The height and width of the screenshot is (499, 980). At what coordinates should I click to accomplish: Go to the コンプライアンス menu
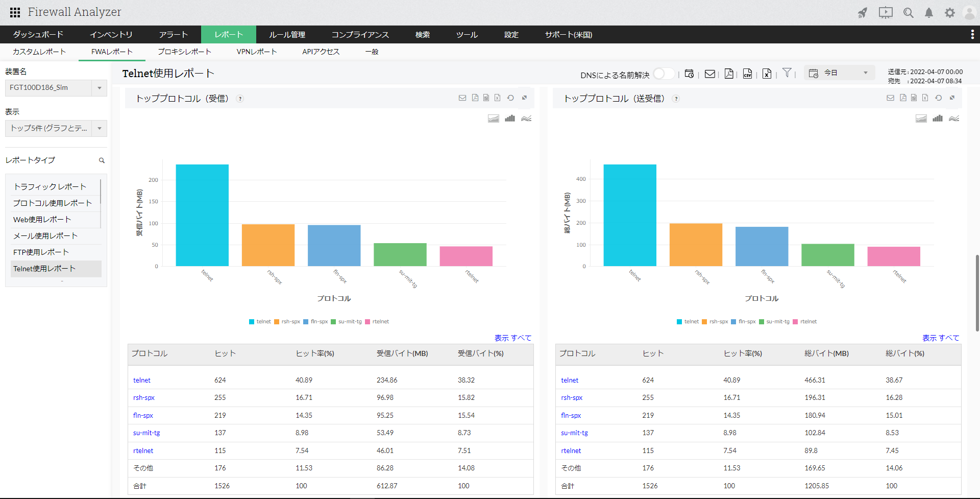coord(360,35)
